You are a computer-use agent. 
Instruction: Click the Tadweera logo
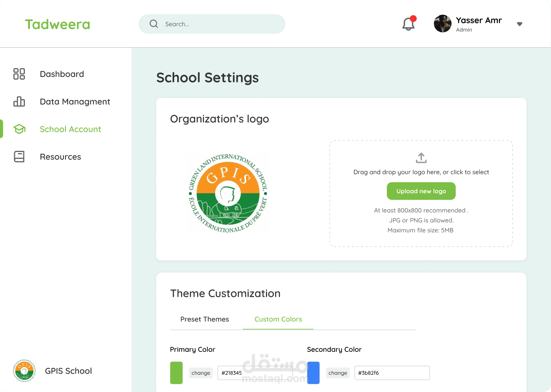57,24
